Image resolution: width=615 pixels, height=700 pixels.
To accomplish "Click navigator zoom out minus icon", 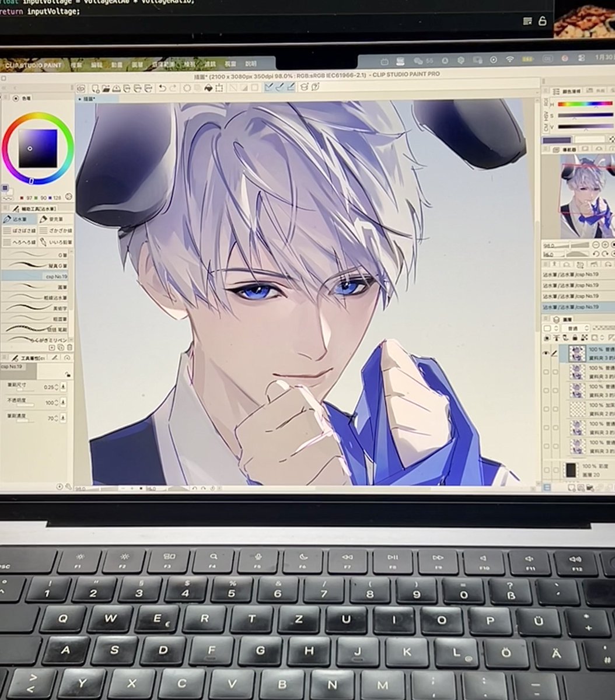I will [597, 244].
